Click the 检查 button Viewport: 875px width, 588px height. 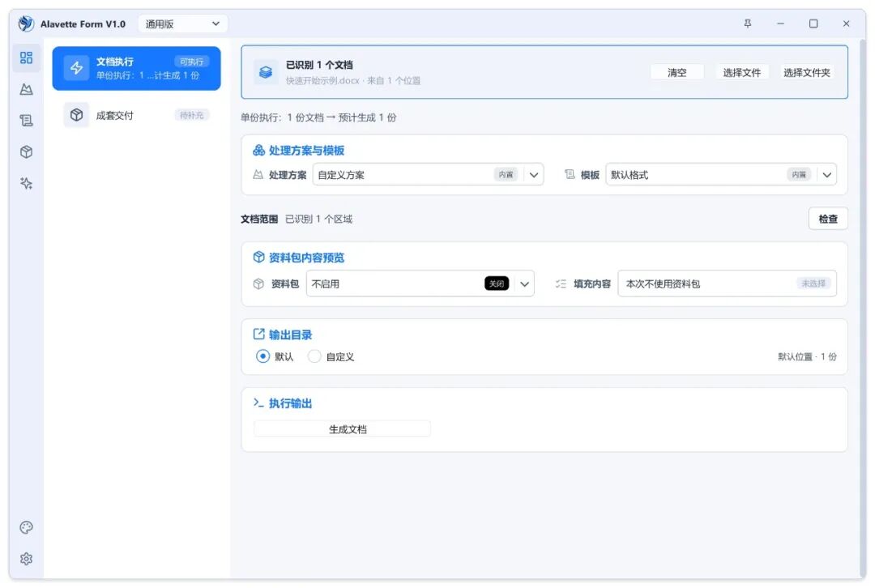click(827, 219)
